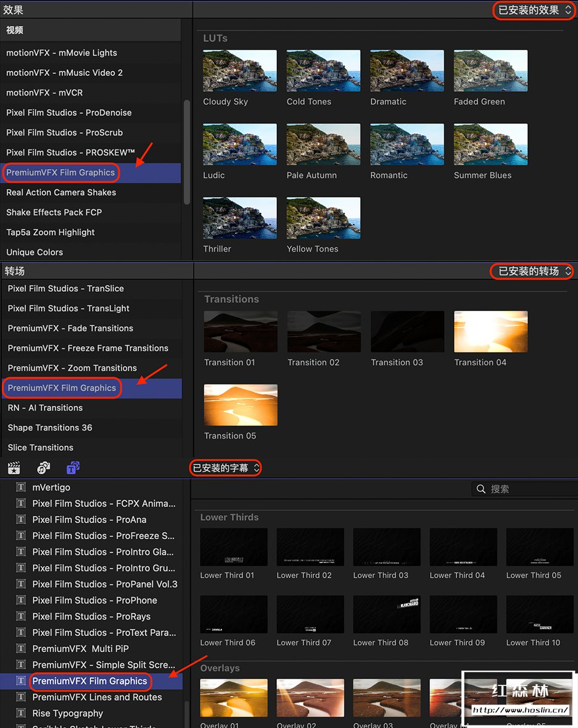Click the title icon beside Pixel Film Studios - ProAna
Image resolution: width=578 pixels, height=728 pixels.
coord(21,519)
